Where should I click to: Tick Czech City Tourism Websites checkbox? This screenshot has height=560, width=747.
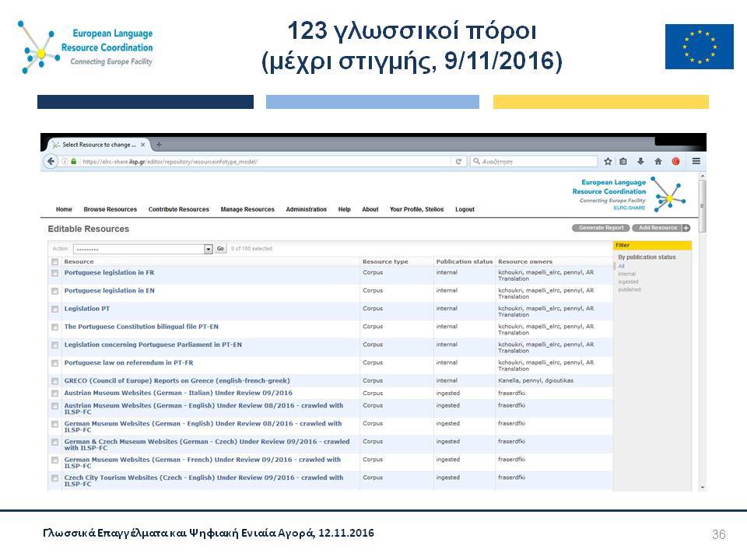[54, 478]
